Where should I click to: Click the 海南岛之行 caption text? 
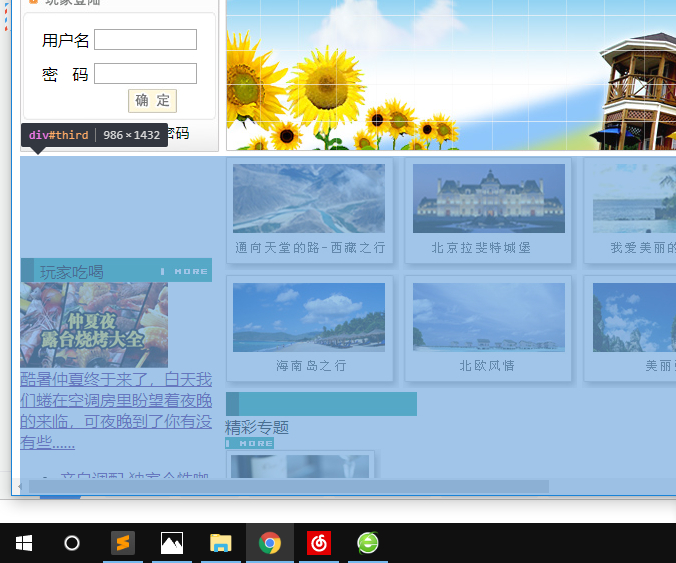coord(311,366)
